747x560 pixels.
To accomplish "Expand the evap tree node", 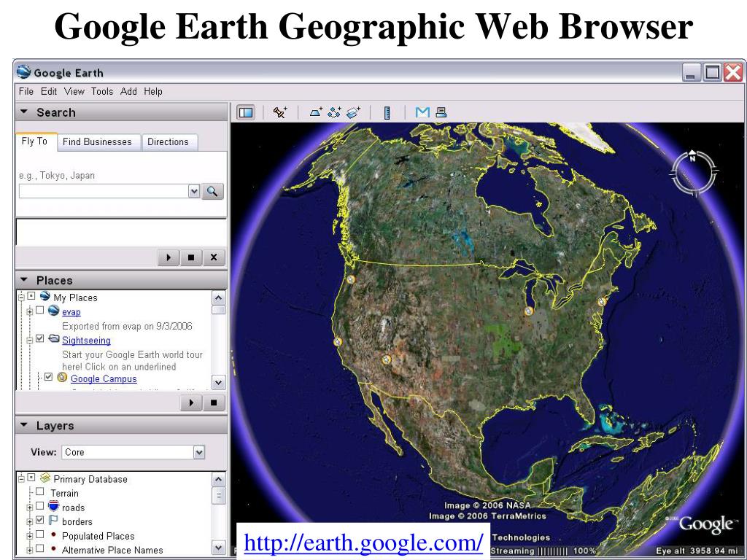I will click(x=29, y=311).
